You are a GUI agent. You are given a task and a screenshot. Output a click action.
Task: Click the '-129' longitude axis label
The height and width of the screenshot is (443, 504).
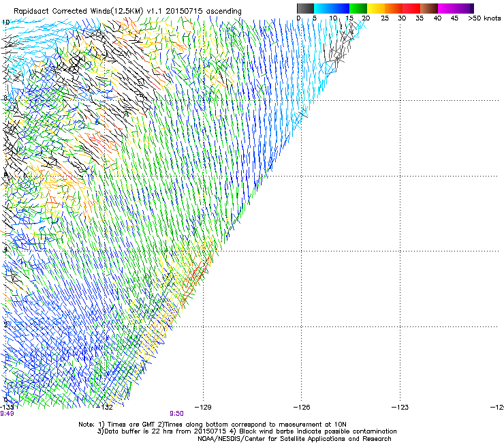click(203, 408)
